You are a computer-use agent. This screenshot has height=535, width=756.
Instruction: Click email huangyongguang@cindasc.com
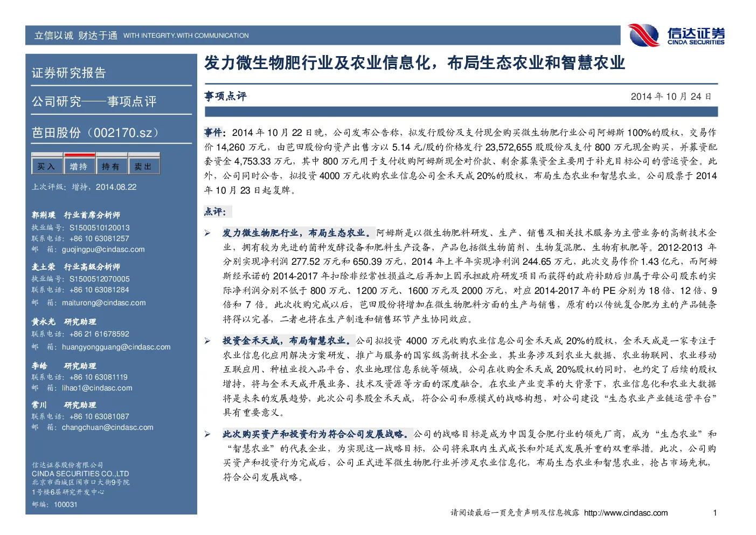pos(116,347)
